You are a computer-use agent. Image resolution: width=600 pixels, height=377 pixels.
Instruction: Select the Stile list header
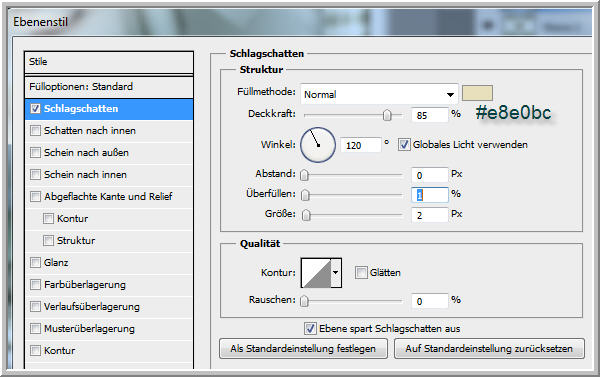(x=109, y=62)
